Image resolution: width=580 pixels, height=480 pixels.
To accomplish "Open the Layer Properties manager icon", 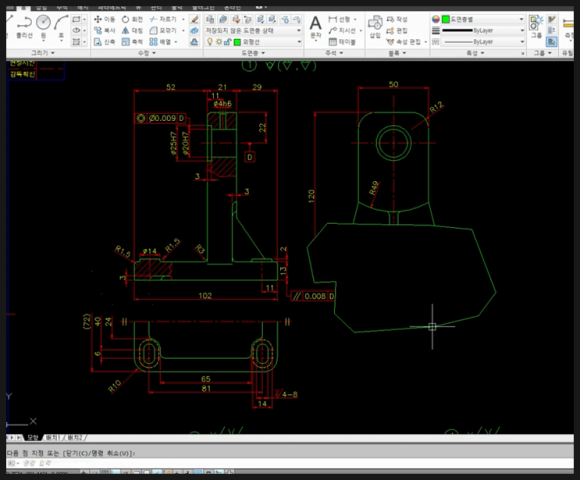I will point(210,19).
